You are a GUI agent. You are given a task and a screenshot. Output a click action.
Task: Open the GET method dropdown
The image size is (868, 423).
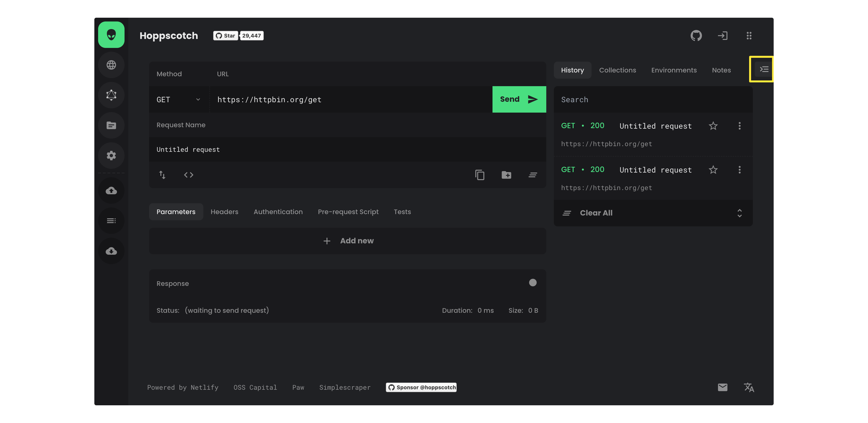pyautogui.click(x=179, y=100)
